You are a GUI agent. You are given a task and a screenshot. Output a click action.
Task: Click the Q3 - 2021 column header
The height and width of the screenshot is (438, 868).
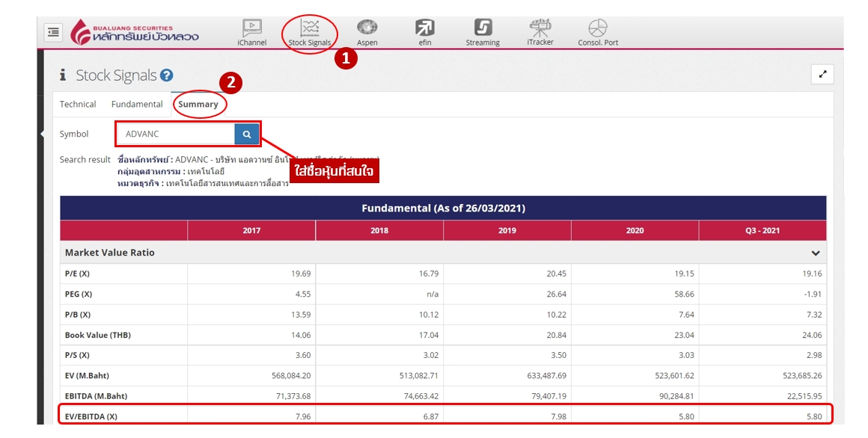(x=762, y=231)
